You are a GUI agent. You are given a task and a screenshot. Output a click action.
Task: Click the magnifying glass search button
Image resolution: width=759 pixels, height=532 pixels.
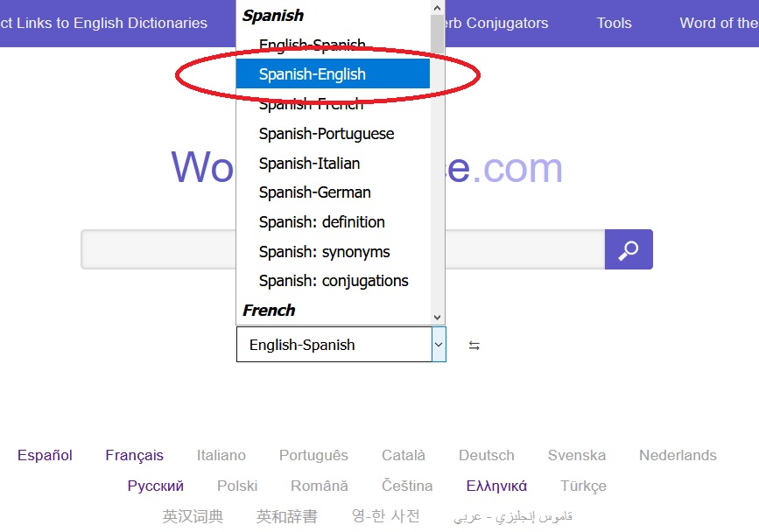(x=628, y=250)
